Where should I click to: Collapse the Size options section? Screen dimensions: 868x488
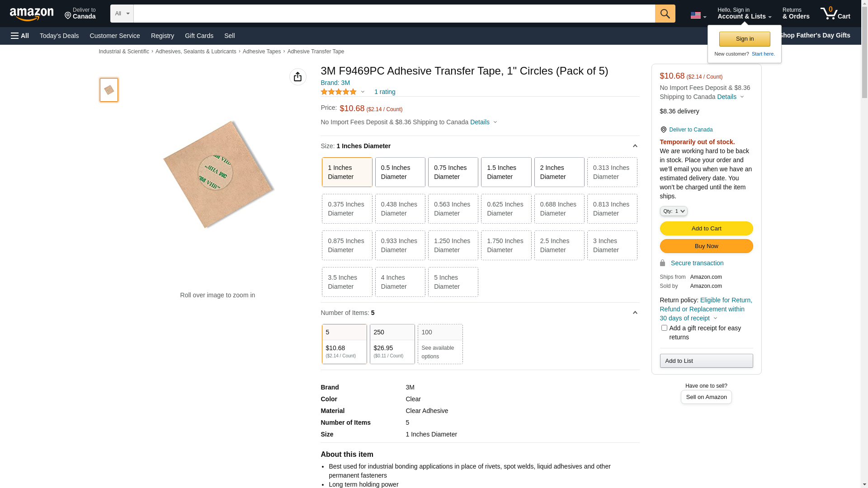pos(634,146)
